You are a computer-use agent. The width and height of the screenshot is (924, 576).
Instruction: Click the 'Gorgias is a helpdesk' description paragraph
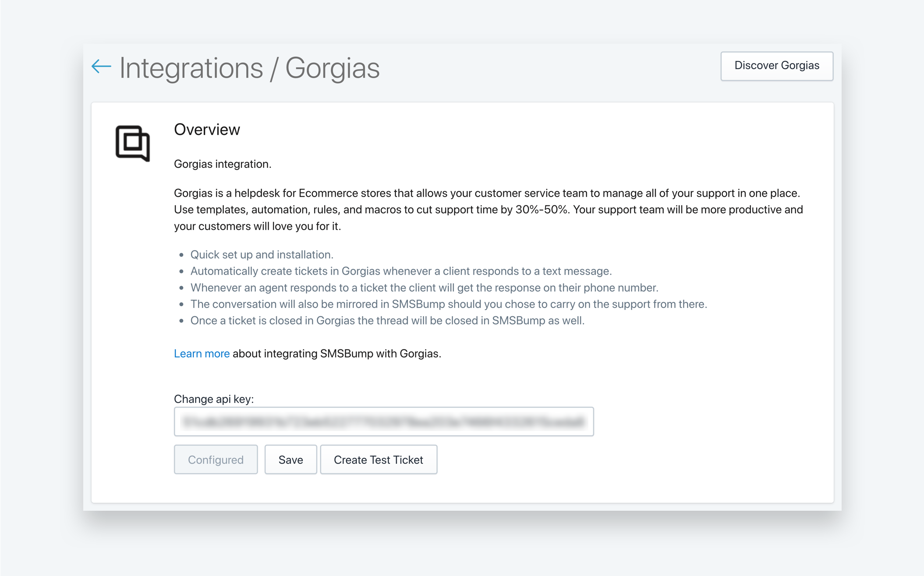489,210
